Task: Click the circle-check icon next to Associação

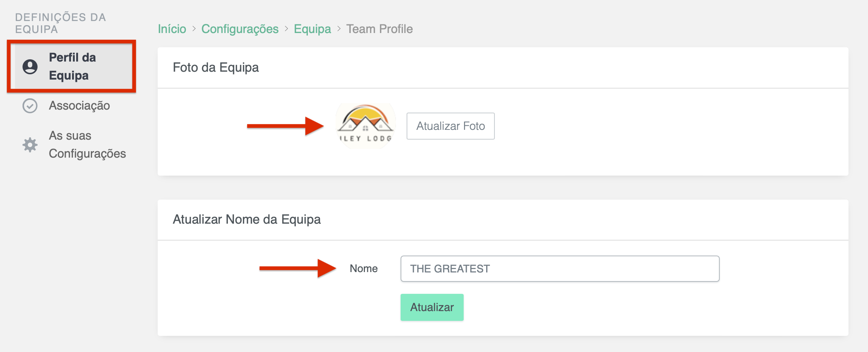Action: (x=29, y=106)
